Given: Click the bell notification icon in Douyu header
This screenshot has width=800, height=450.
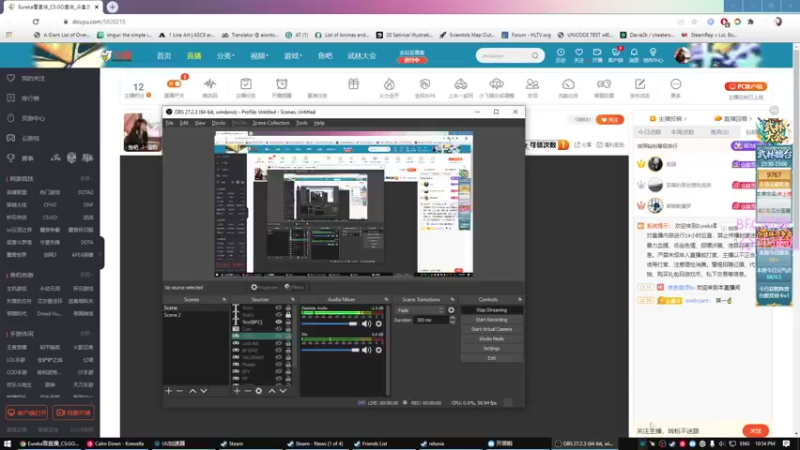Looking at the screenshot, I should (x=634, y=53).
